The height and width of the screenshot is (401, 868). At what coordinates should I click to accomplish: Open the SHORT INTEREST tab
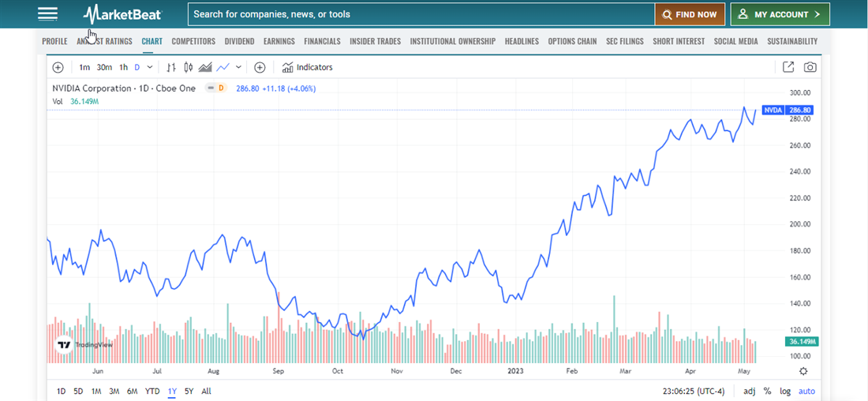tap(679, 42)
